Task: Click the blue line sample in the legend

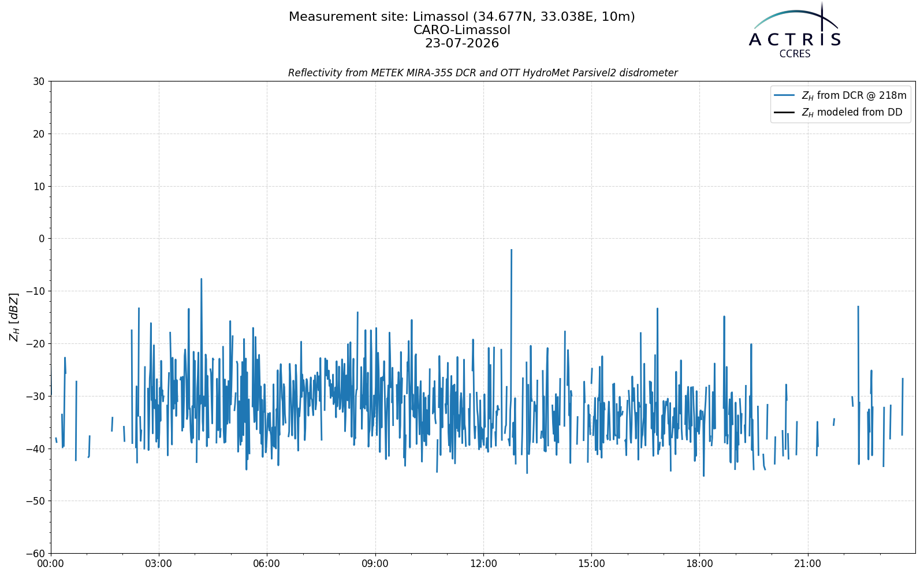Action: tap(785, 95)
